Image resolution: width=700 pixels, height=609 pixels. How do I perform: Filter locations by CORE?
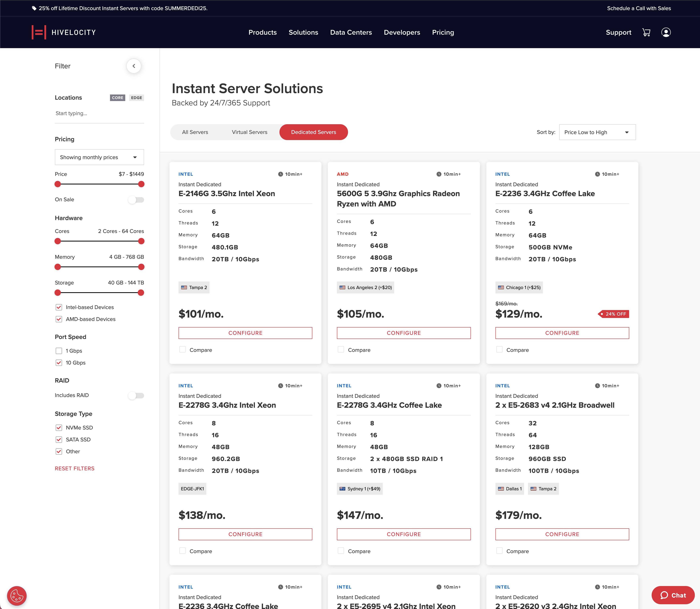pyautogui.click(x=118, y=98)
